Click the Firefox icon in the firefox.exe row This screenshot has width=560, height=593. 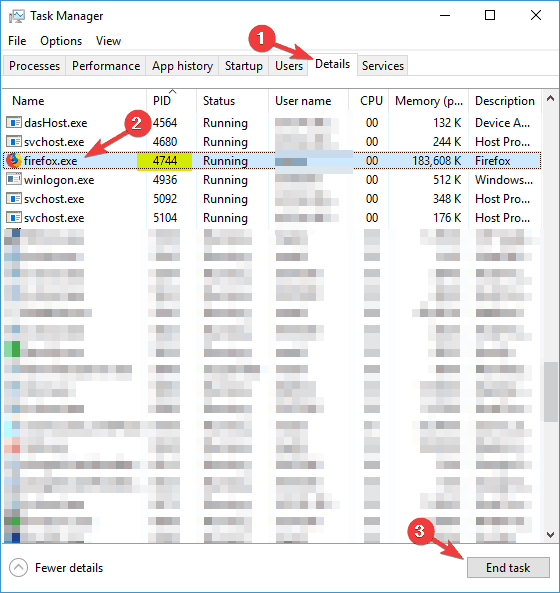(x=14, y=160)
